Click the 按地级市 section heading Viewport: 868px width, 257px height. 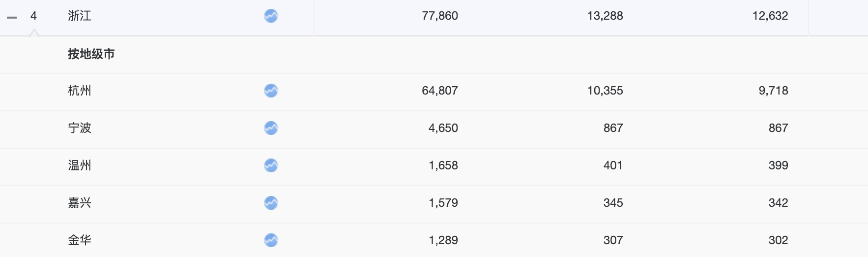[91, 54]
